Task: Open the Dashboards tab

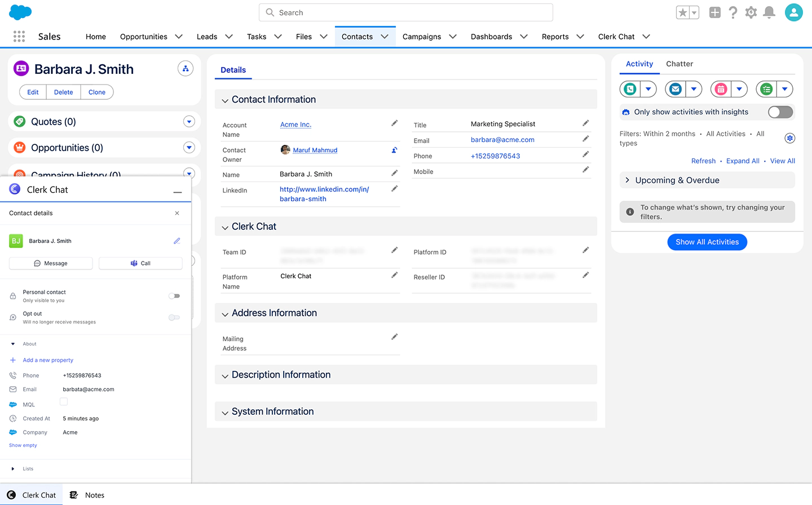Action: [492, 37]
